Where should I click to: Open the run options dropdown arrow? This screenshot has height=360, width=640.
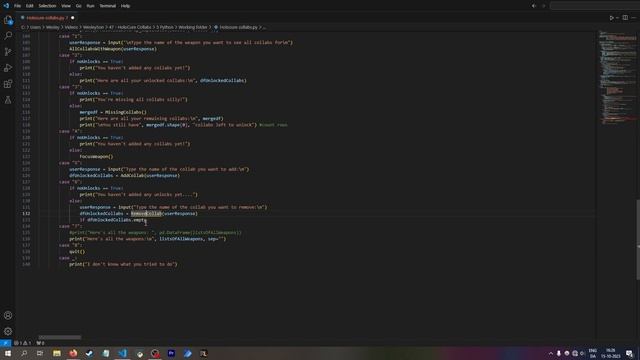point(617,18)
